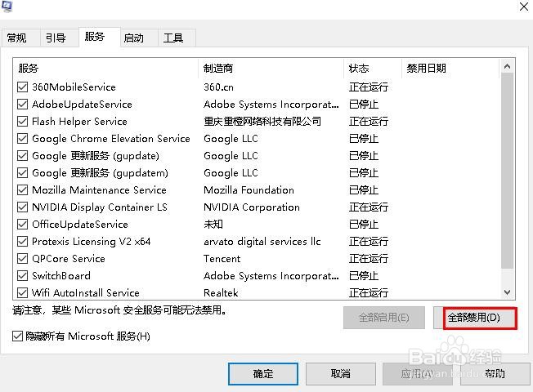
Task: Click 正在运行 status of 360MobileService
Action: (369, 87)
